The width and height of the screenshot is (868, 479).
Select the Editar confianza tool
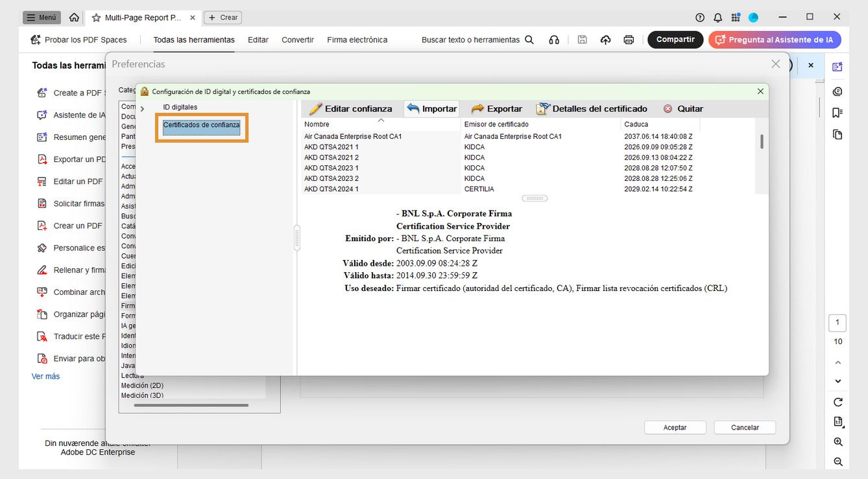(x=350, y=108)
